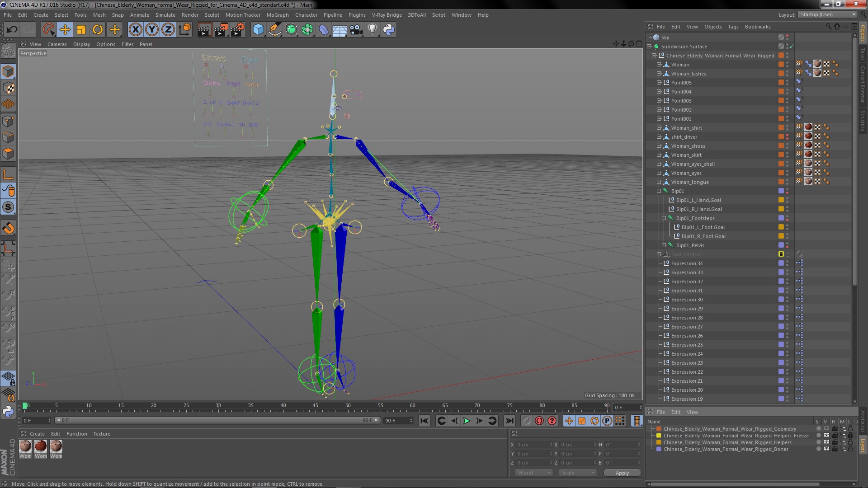Screen dimensions: 868x488
Task: Click the Python script icon in toolbar
Action: tap(389, 30)
